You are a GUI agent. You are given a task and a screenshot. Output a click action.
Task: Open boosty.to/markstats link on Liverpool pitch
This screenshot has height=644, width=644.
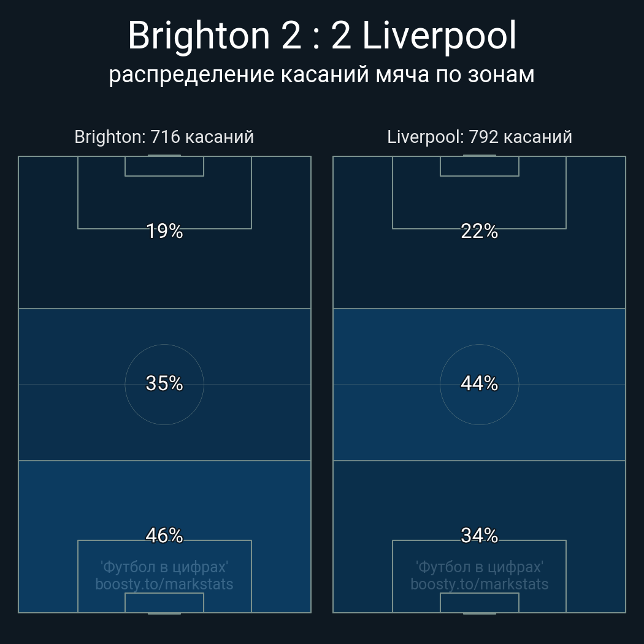[x=480, y=584]
